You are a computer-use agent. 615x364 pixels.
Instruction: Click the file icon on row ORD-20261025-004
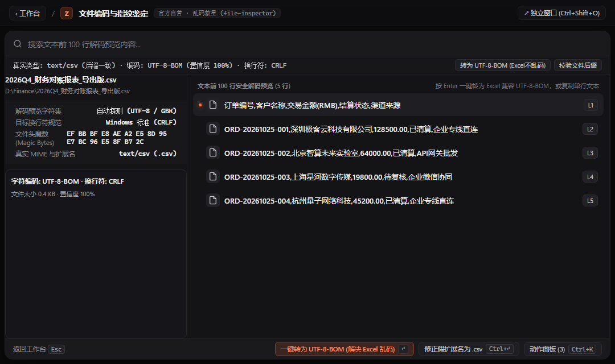pyautogui.click(x=213, y=200)
